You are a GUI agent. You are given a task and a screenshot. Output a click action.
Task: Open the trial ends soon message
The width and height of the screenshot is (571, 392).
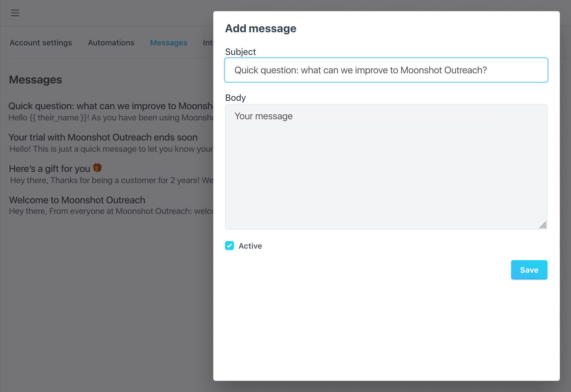[x=103, y=137]
